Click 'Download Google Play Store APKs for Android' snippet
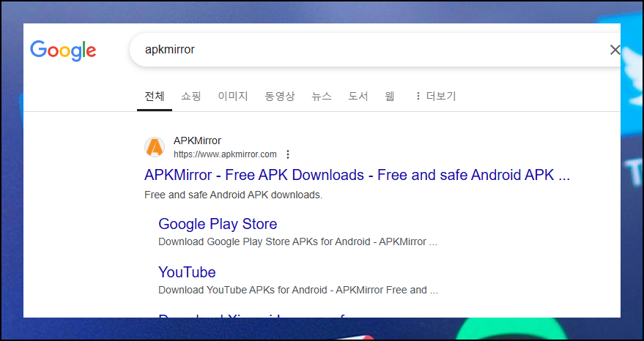The height and width of the screenshot is (341, 644). (x=297, y=242)
